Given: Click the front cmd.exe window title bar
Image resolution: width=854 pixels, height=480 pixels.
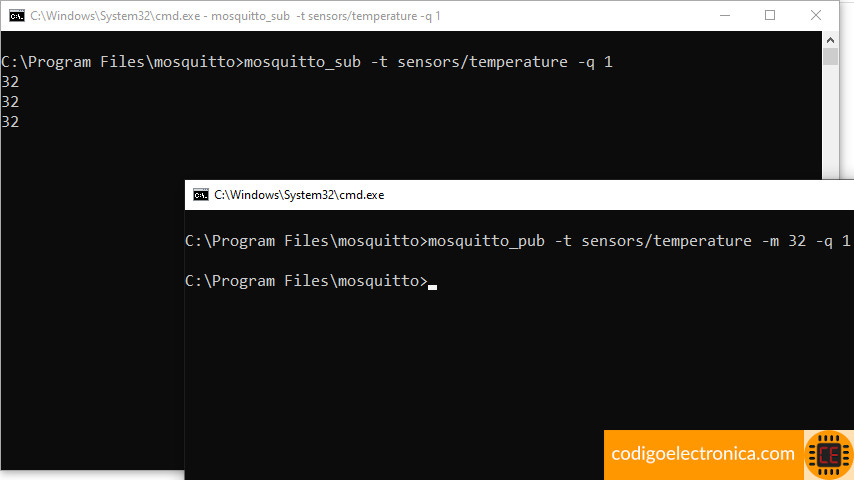Looking at the screenshot, I should point(519,195).
